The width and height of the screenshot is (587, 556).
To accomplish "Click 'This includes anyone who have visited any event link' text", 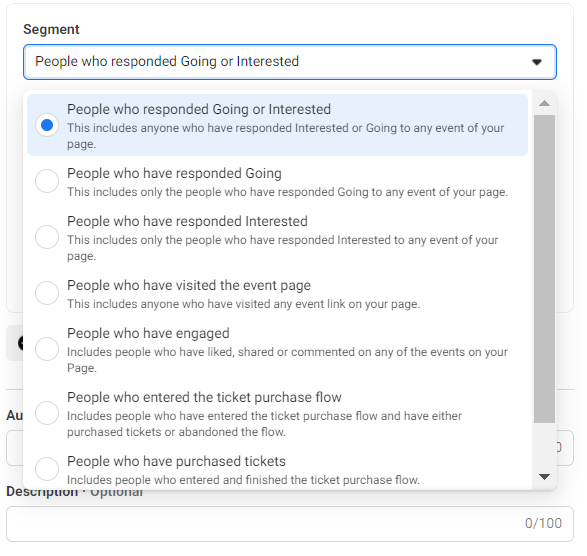I will pos(244,304).
